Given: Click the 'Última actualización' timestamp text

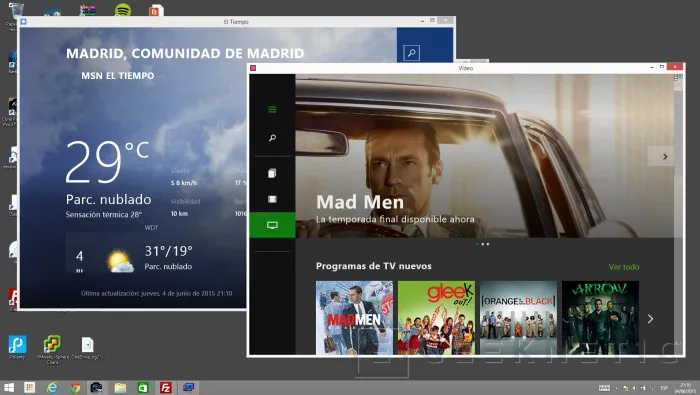Looking at the screenshot, I should (x=157, y=293).
